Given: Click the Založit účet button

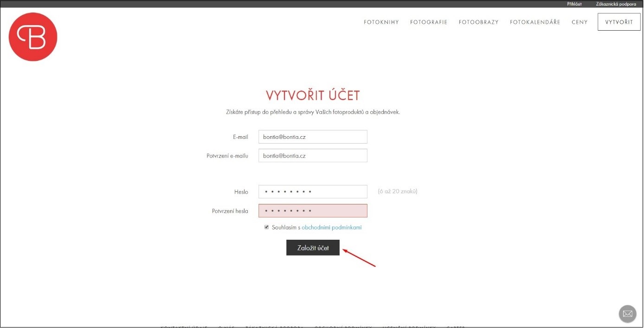Looking at the screenshot, I should coord(313,248).
